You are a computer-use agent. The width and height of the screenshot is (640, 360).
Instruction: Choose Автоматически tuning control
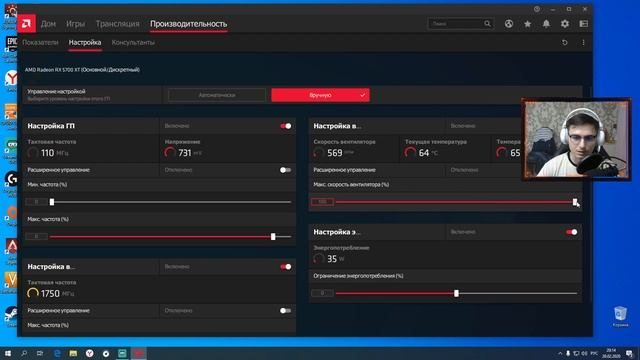tap(217, 95)
